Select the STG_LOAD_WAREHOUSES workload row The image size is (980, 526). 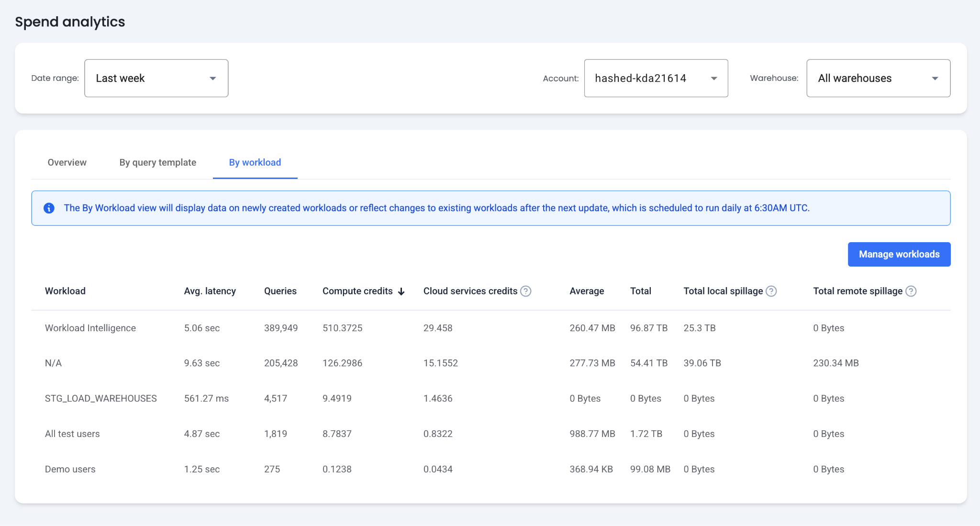[x=100, y=398]
